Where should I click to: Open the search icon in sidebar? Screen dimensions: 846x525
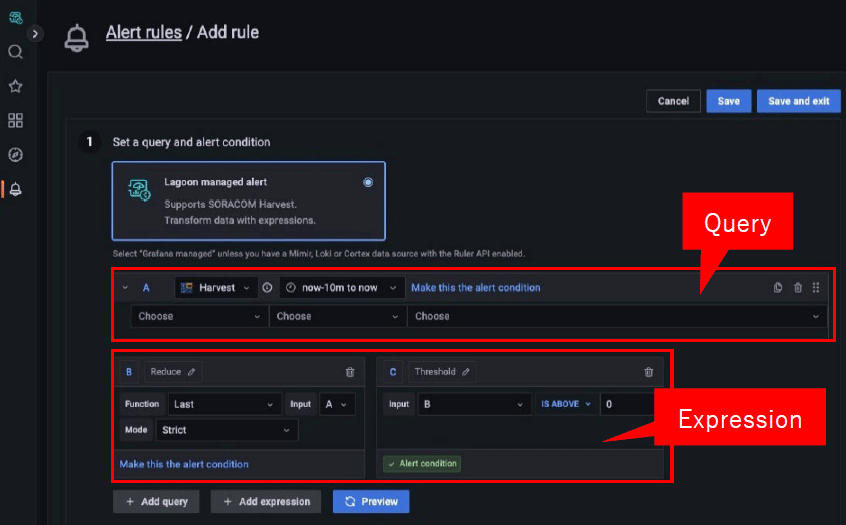click(16, 52)
